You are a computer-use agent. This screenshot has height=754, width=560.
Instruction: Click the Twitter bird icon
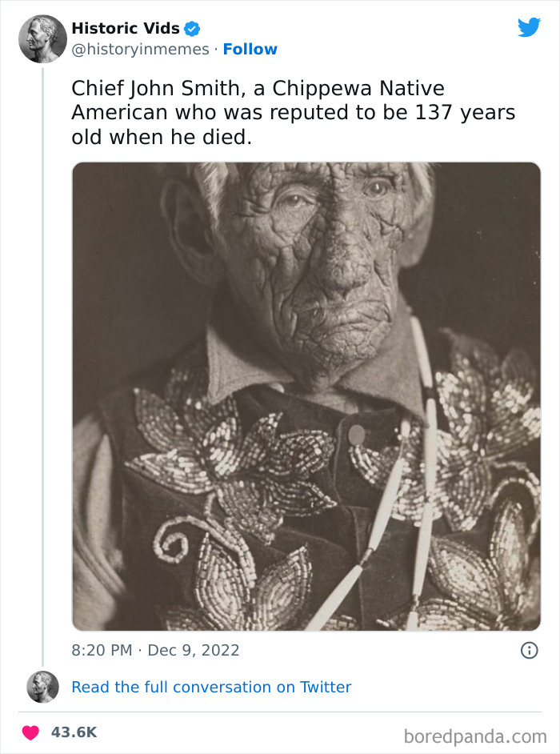click(530, 26)
